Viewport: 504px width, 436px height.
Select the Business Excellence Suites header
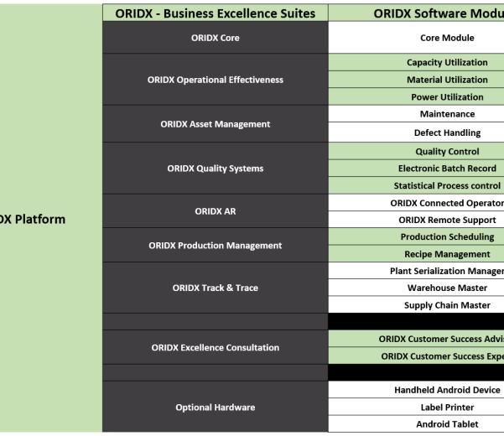tap(215, 13)
